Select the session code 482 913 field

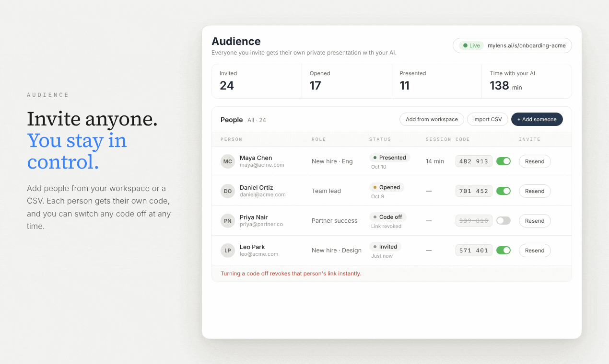click(474, 161)
